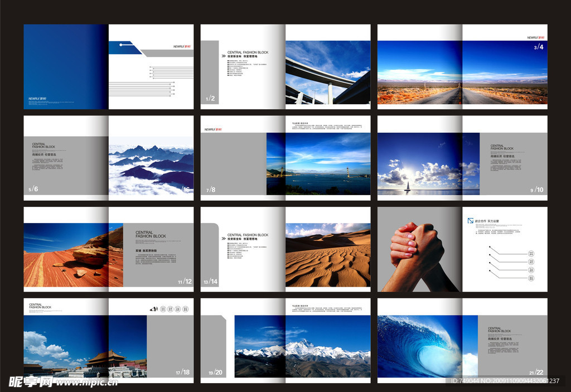Screen dimensions: 571x392
Task: Click the double chevron on spread 13/14
Action: [x=224, y=239]
